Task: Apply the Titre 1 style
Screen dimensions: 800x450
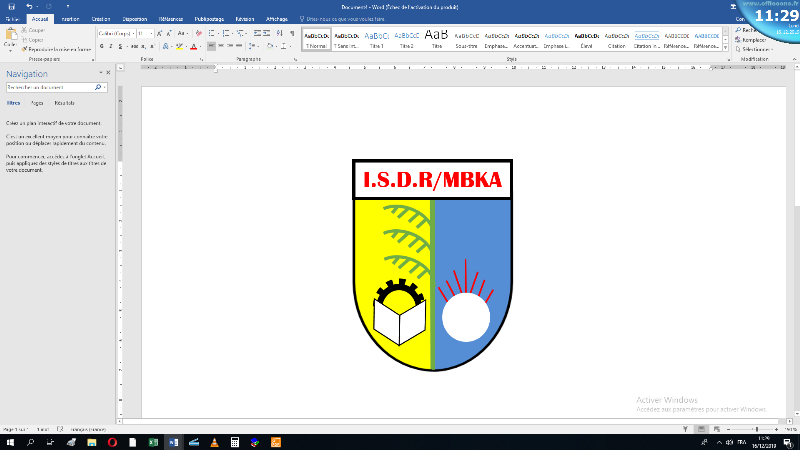Action: click(x=376, y=38)
